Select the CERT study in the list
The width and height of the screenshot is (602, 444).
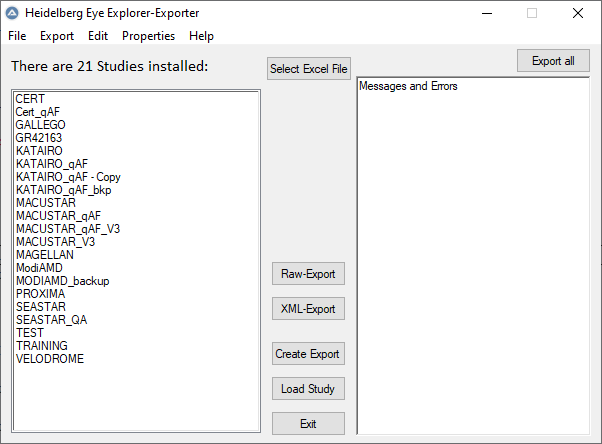tap(31, 99)
